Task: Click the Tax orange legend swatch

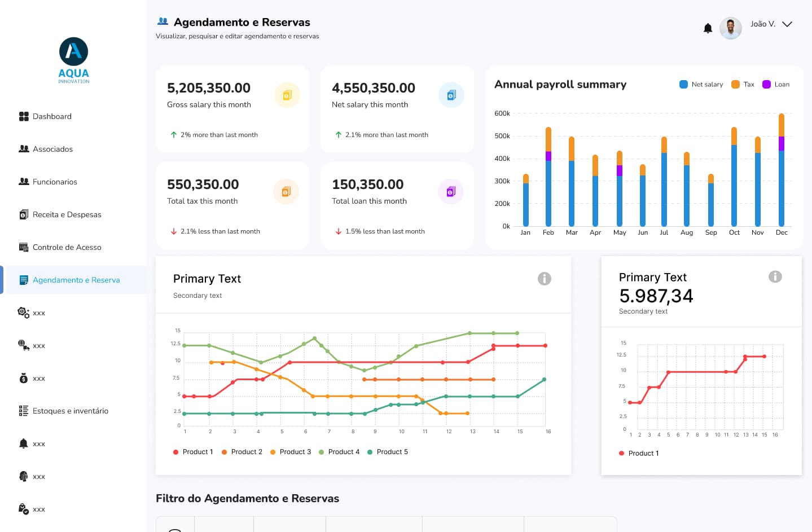Action: 735,85
